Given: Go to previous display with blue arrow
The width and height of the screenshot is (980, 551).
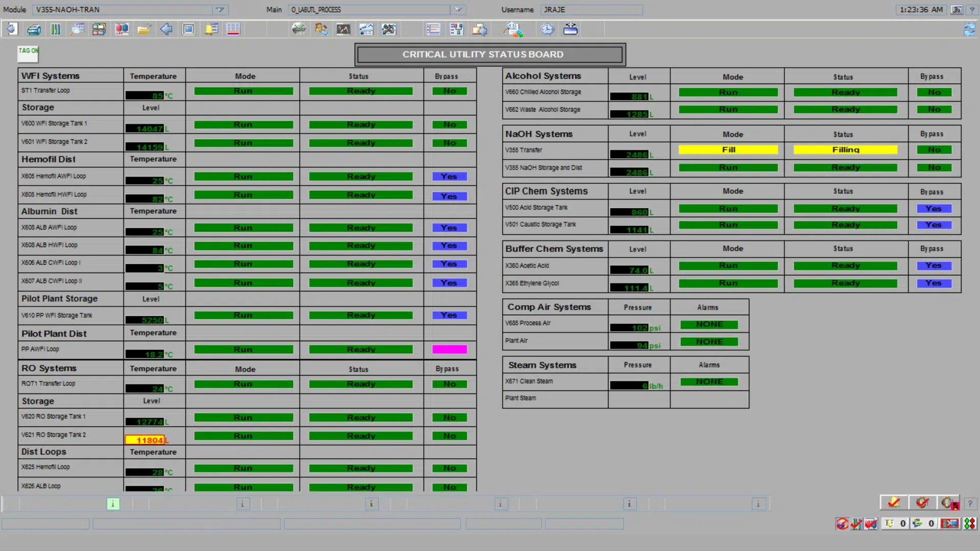Looking at the screenshot, I should [x=166, y=29].
